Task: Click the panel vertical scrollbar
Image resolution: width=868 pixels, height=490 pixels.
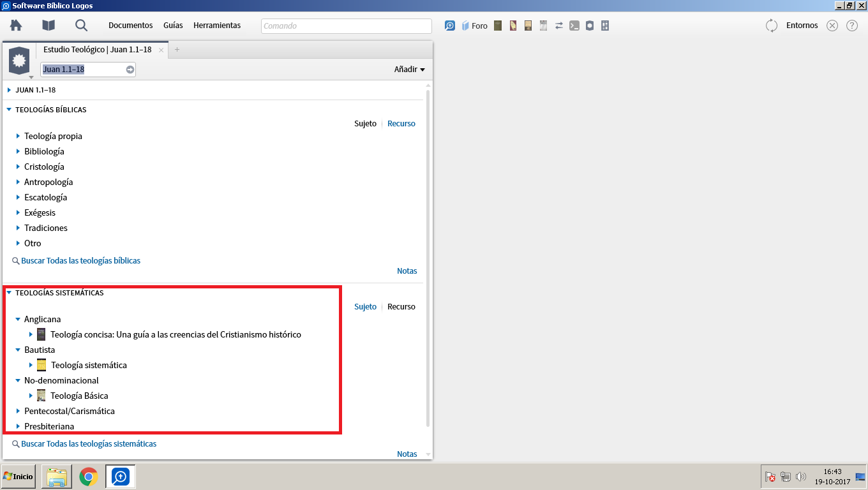Action: pos(428,258)
